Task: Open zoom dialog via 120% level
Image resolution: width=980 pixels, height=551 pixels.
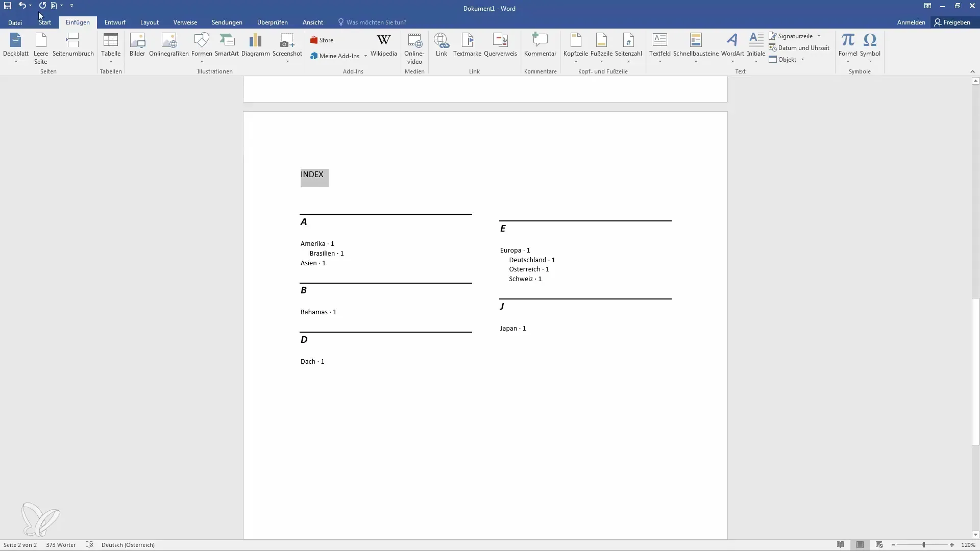Action: (x=968, y=545)
